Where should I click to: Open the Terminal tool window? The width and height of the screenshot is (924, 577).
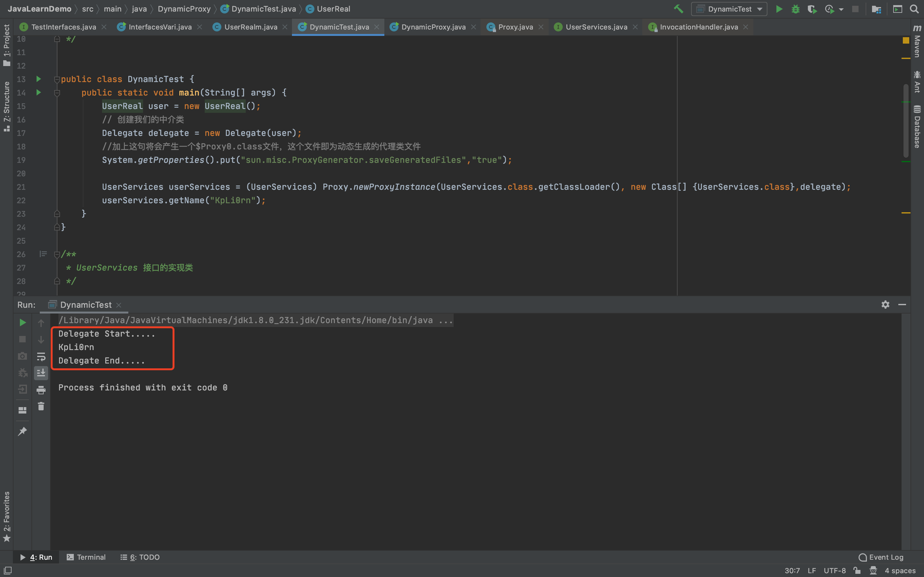(86, 557)
